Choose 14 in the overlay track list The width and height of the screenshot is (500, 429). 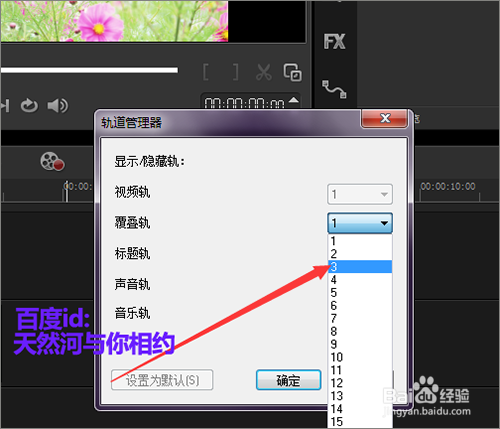point(360,409)
